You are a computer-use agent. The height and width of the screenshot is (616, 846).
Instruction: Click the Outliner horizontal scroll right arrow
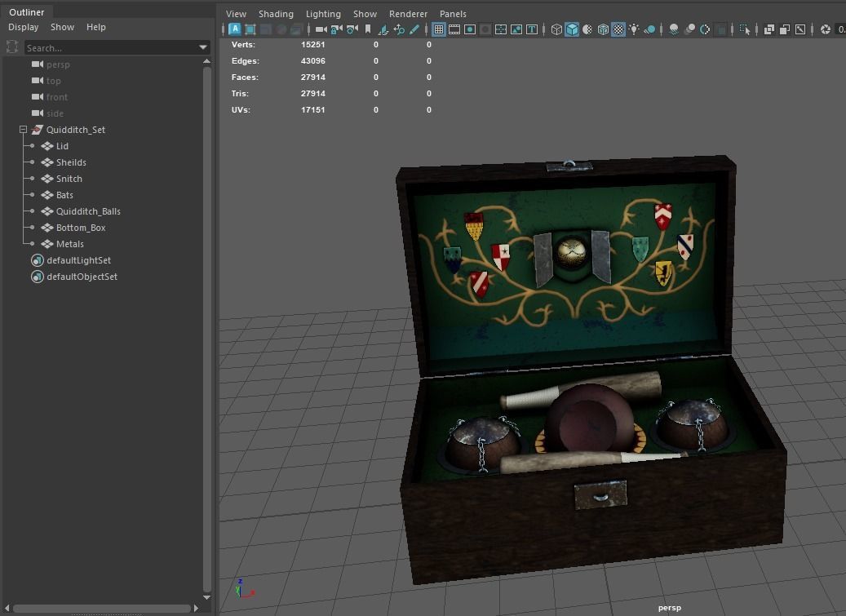(196, 609)
